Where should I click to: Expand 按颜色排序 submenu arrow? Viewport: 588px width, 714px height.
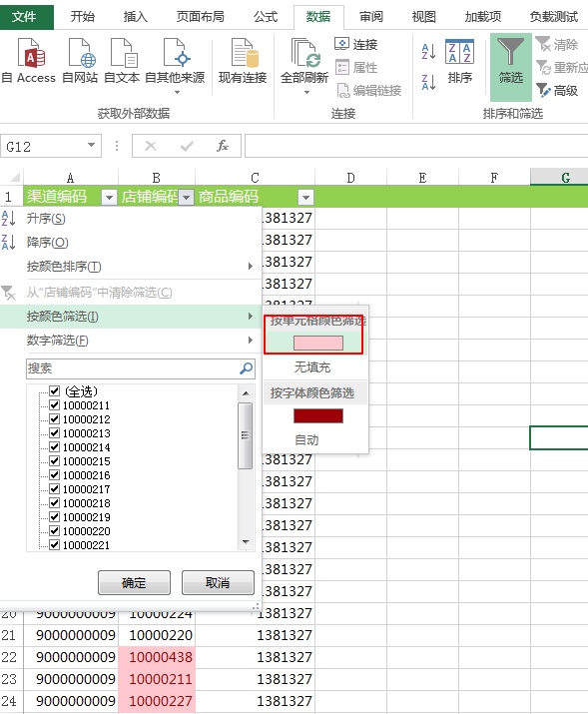pos(250,266)
